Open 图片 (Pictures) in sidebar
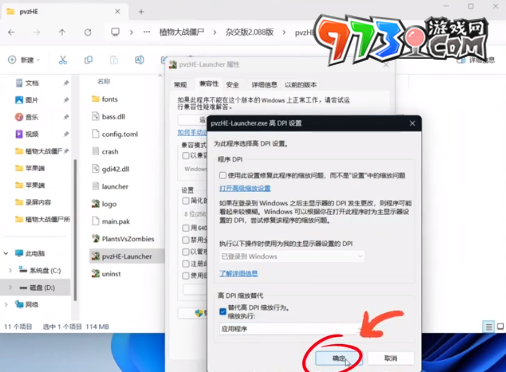 pos(27,100)
